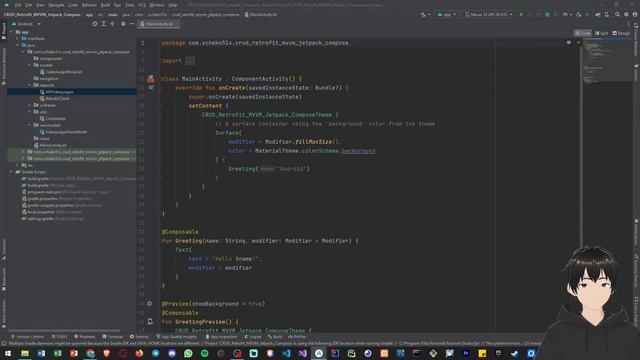Open Device Manager from the top toolbar

coord(607,14)
